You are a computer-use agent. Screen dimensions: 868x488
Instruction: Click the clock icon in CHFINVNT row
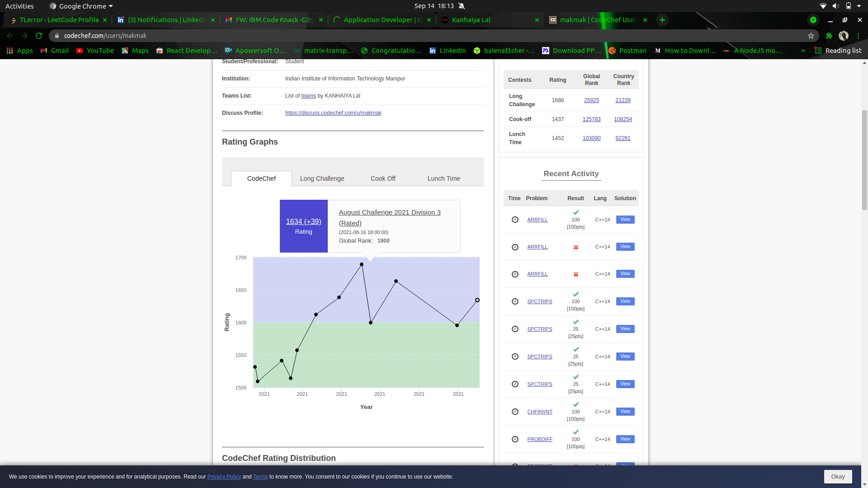(515, 412)
